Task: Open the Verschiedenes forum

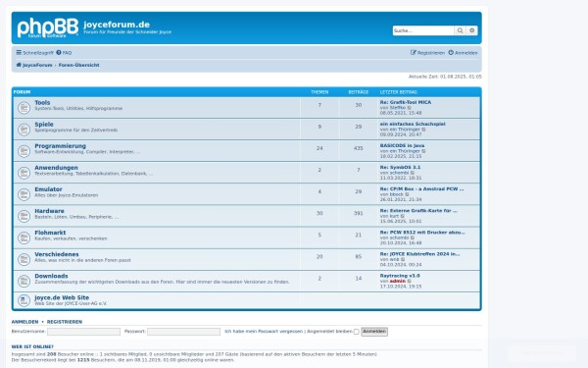Action: (x=57, y=254)
